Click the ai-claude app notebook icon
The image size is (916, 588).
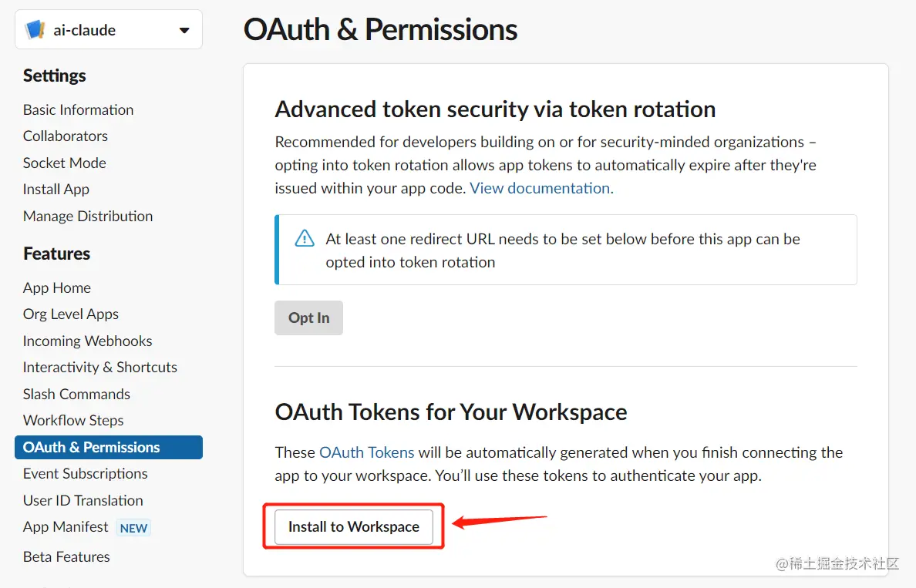(x=35, y=30)
